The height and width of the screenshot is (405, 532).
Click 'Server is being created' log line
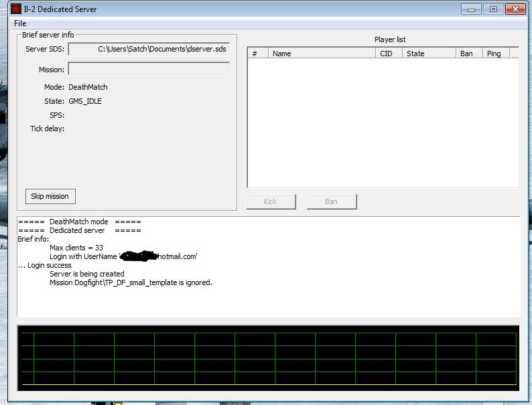click(87, 274)
